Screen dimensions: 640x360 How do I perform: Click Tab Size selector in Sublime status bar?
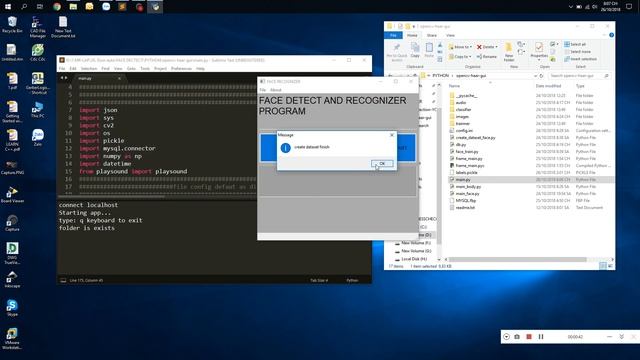pos(319,280)
